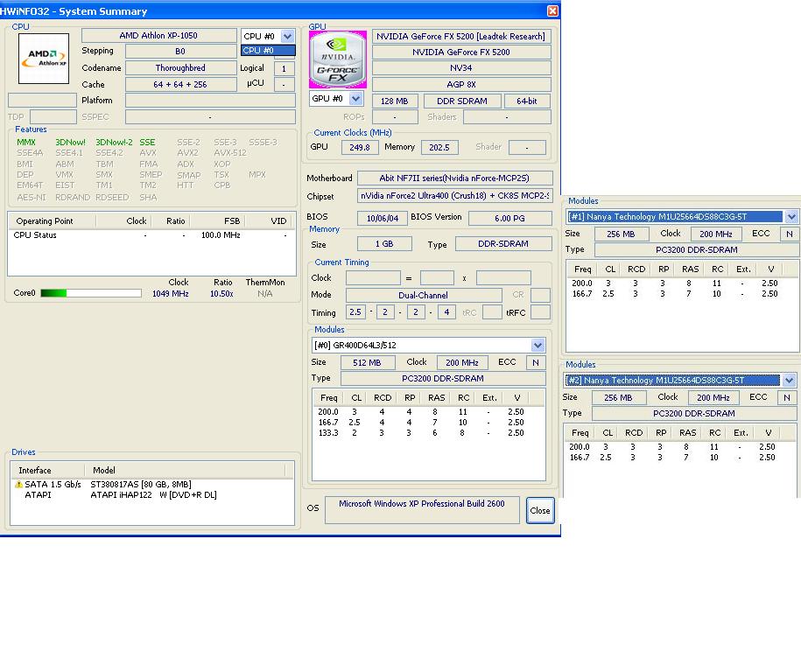Screen dimensions: 801x672
Task: Click the 2.5 memory timing field
Action: click(355, 312)
